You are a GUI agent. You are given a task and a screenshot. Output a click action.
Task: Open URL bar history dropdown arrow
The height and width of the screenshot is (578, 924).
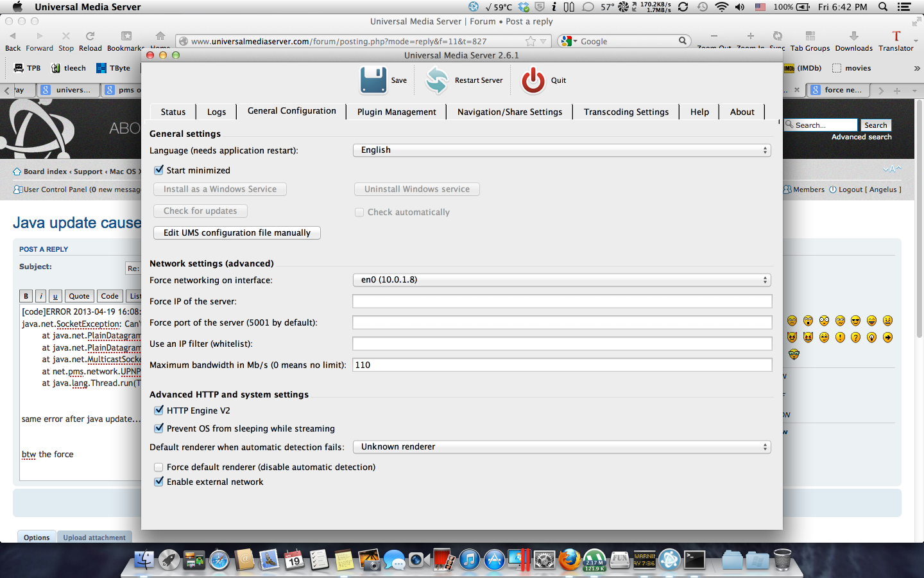tap(543, 41)
